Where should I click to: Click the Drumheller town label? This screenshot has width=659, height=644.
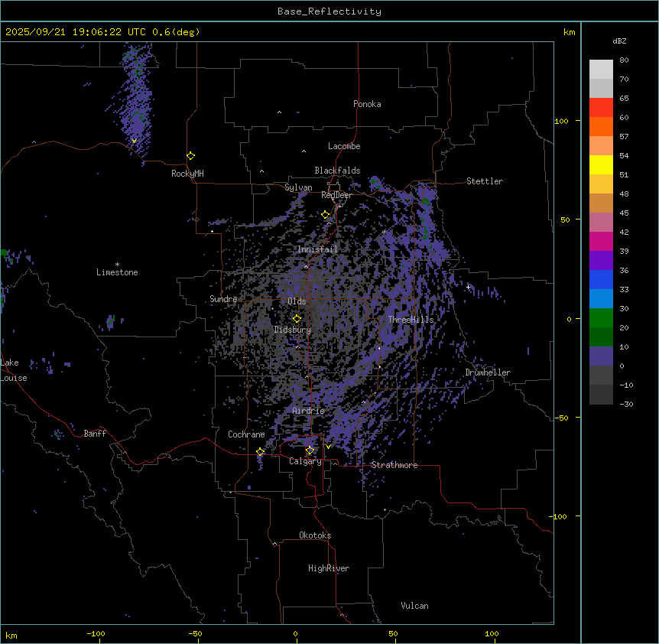[488, 372]
